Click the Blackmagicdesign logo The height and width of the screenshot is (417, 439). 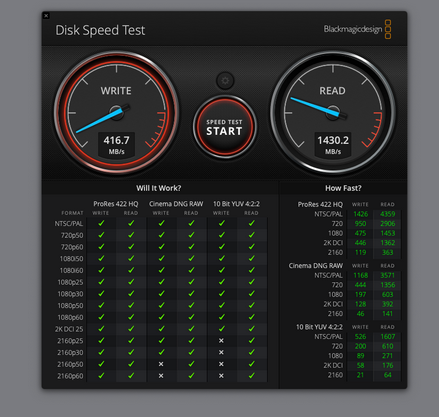click(357, 29)
